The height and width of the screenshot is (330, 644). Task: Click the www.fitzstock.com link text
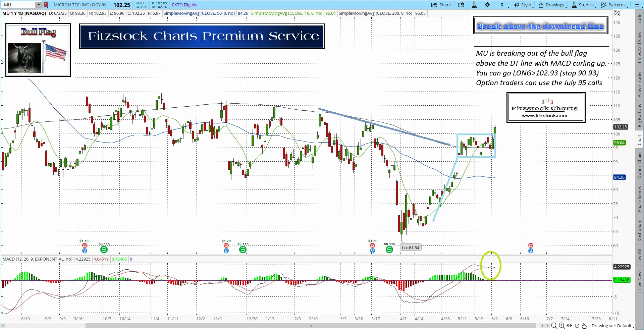[x=544, y=115]
